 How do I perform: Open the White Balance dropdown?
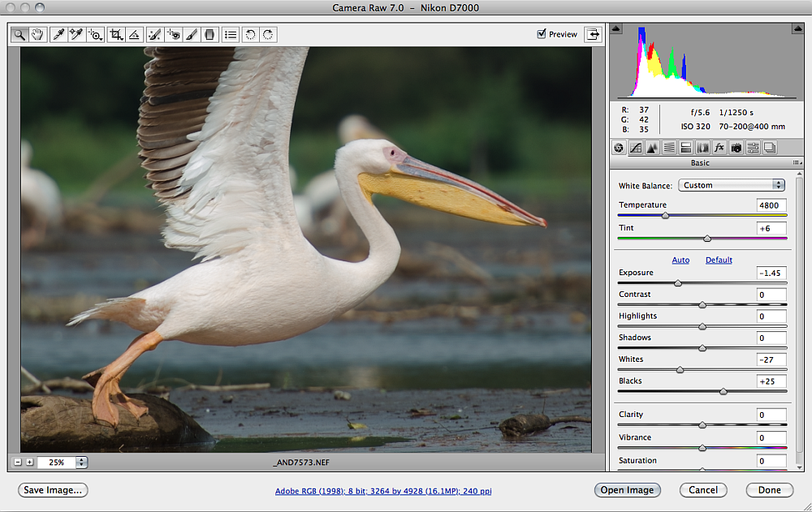(x=732, y=185)
